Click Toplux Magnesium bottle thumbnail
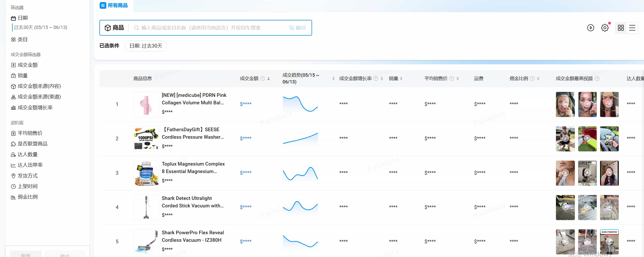644x257 pixels. pyautogui.click(x=146, y=173)
